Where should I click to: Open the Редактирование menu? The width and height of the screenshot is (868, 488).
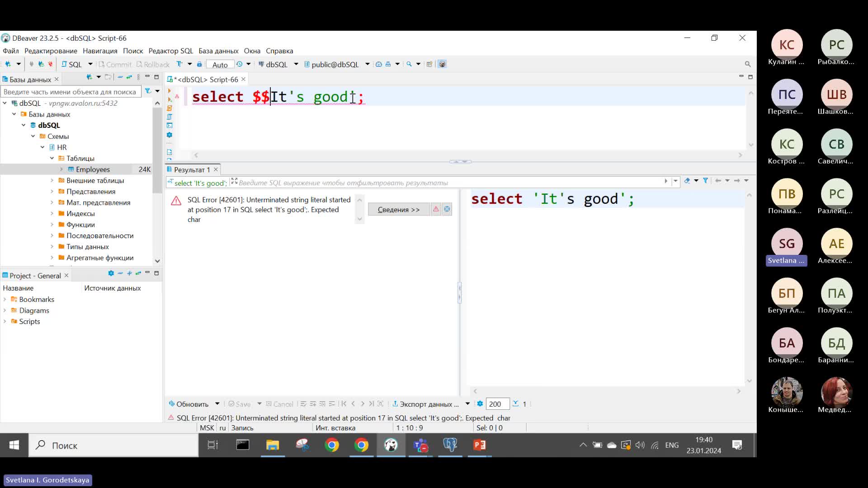point(51,51)
